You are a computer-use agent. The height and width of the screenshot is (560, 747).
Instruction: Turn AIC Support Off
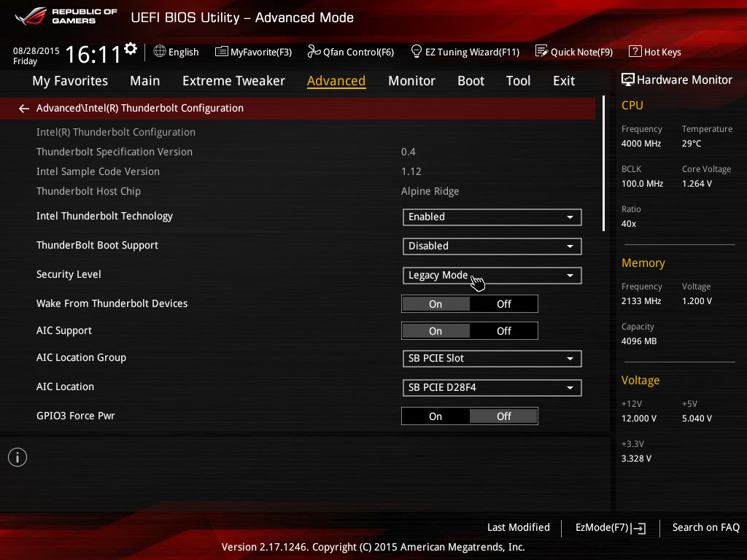503,331
